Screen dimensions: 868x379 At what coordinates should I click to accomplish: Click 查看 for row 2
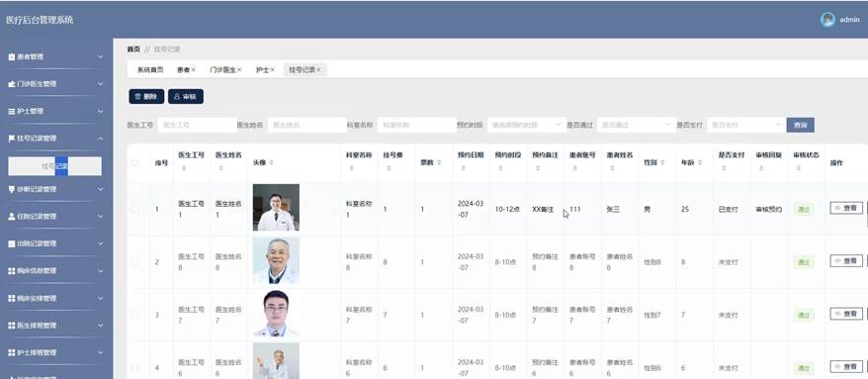tap(846, 261)
